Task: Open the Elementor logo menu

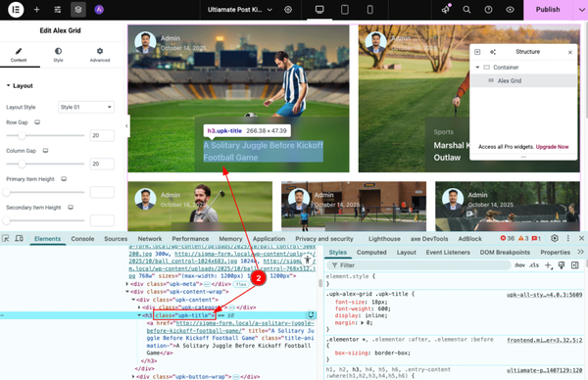Action: (16, 10)
